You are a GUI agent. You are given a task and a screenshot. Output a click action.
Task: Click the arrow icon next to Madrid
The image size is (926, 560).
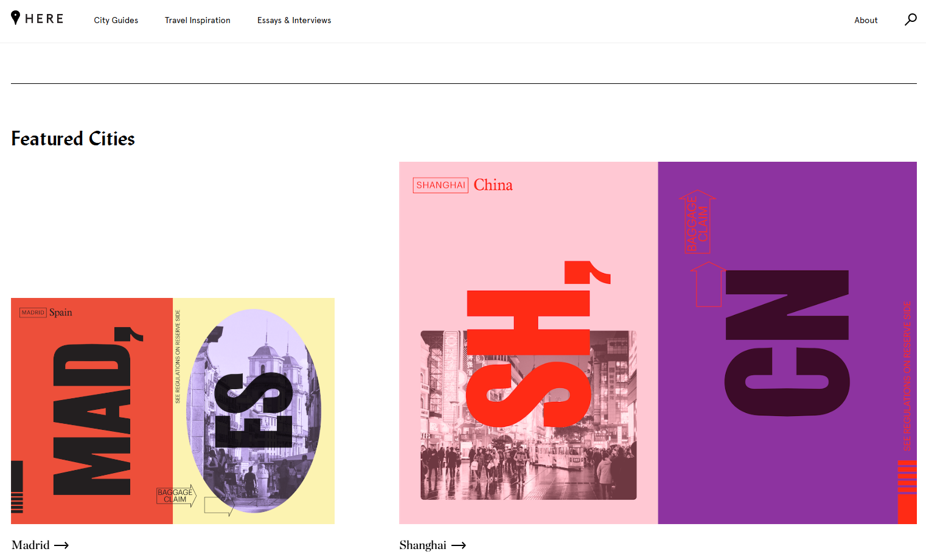61,545
